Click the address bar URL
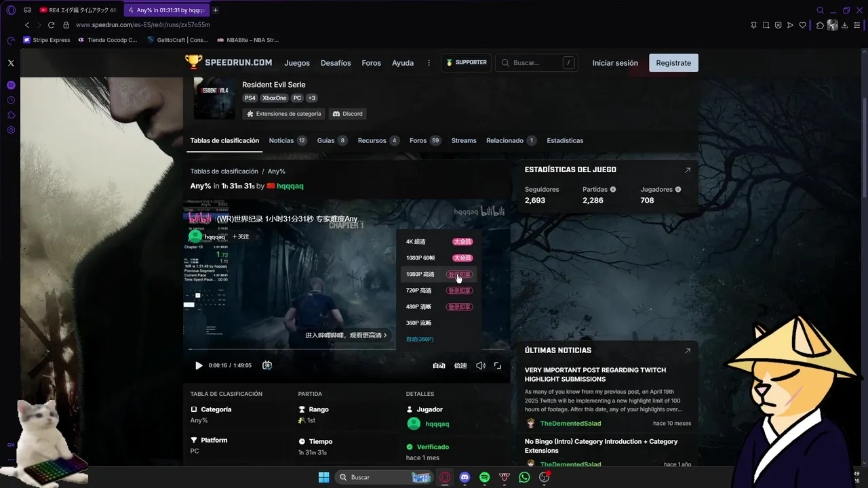Image resolution: width=868 pixels, height=488 pixels. [143, 25]
